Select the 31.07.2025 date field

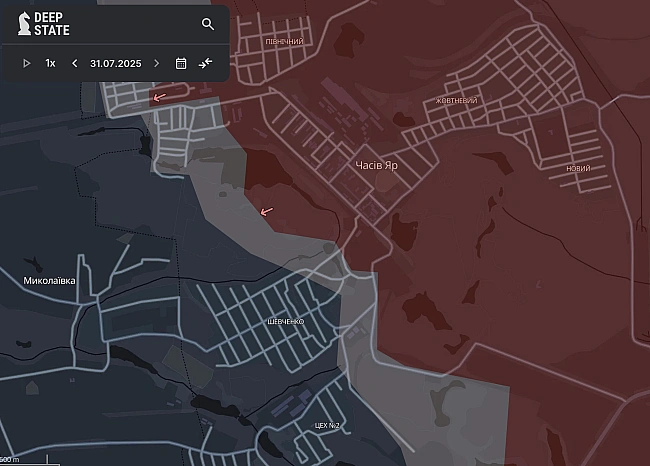tap(116, 63)
